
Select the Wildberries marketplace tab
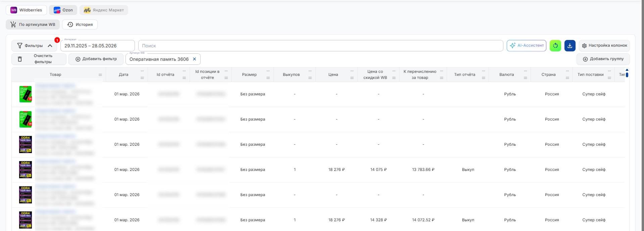tap(26, 10)
